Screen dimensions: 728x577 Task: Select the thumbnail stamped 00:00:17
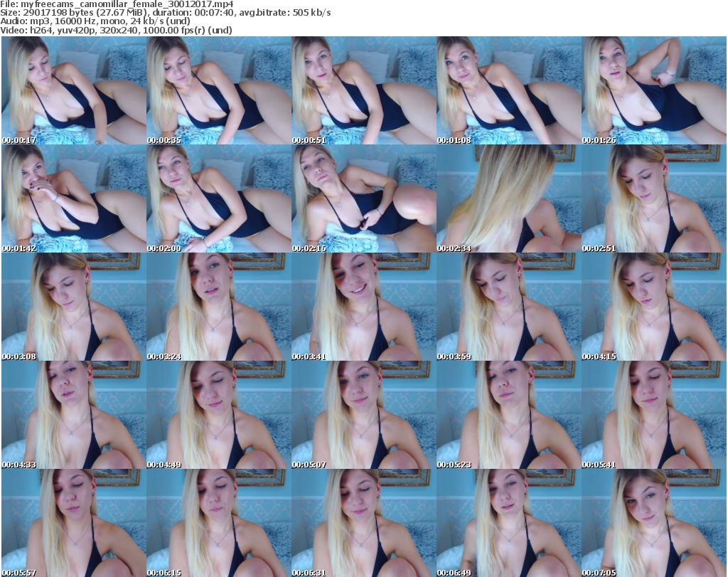click(74, 90)
